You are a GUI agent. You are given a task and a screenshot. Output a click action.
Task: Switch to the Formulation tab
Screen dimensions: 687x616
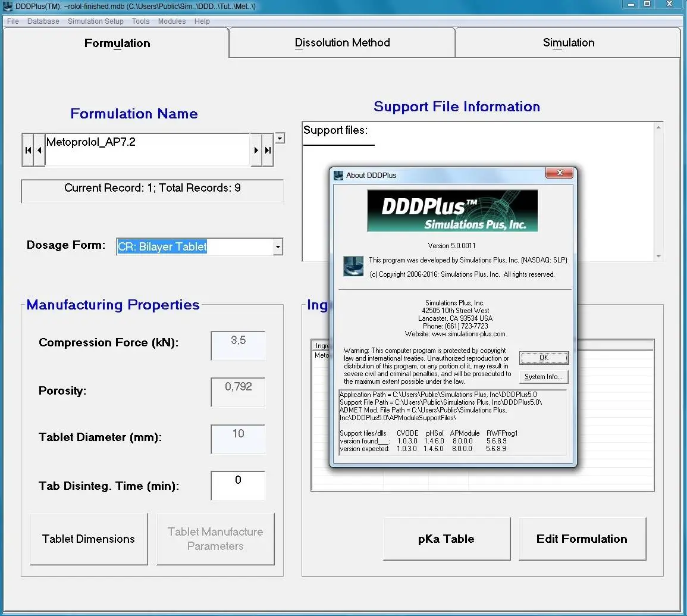pyautogui.click(x=117, y=43)
